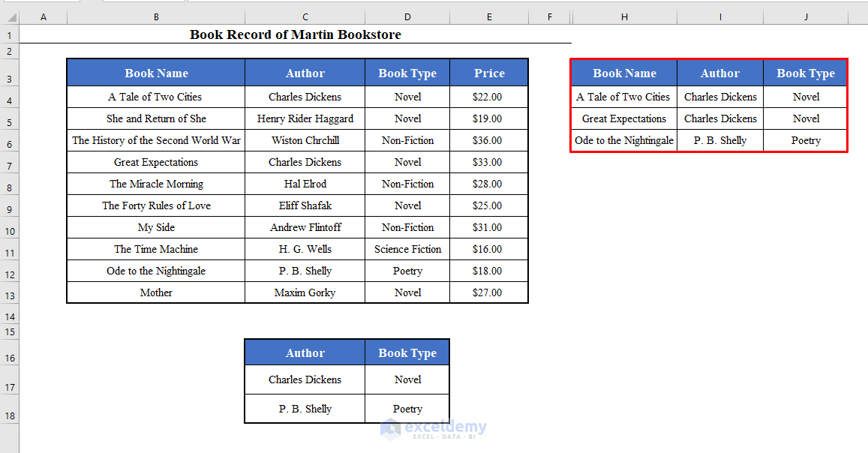Image resolution: width=868 pixels, height=453 pixels.
Task: Click the Maxim Gorky author cell
Action: 305,292
